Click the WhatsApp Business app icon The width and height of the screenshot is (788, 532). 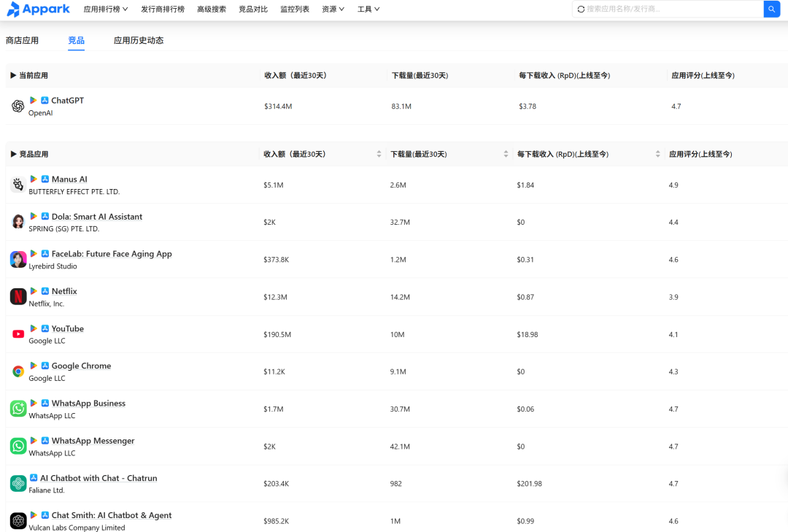click(18, 409)
